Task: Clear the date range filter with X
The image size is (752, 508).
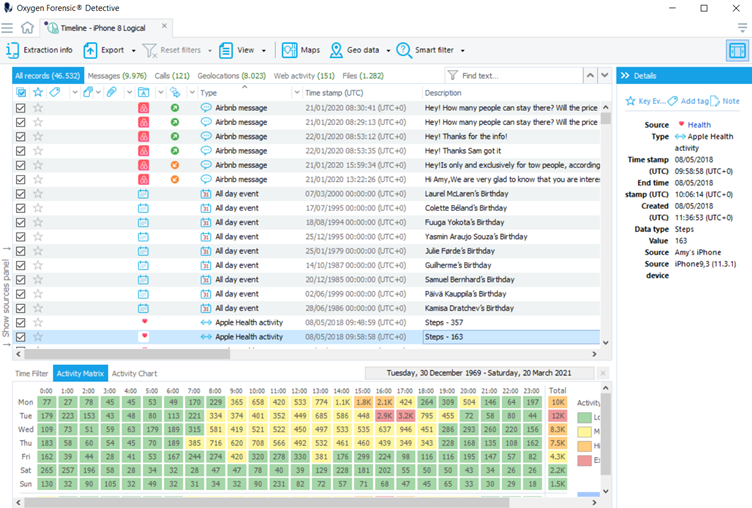Action: click(x=603, y=373)
